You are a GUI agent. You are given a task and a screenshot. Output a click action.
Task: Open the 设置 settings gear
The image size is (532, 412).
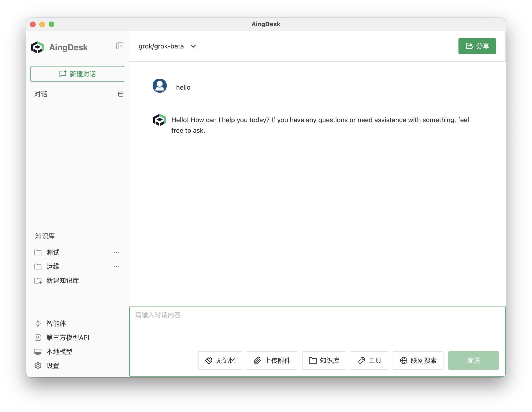[53, 365]
